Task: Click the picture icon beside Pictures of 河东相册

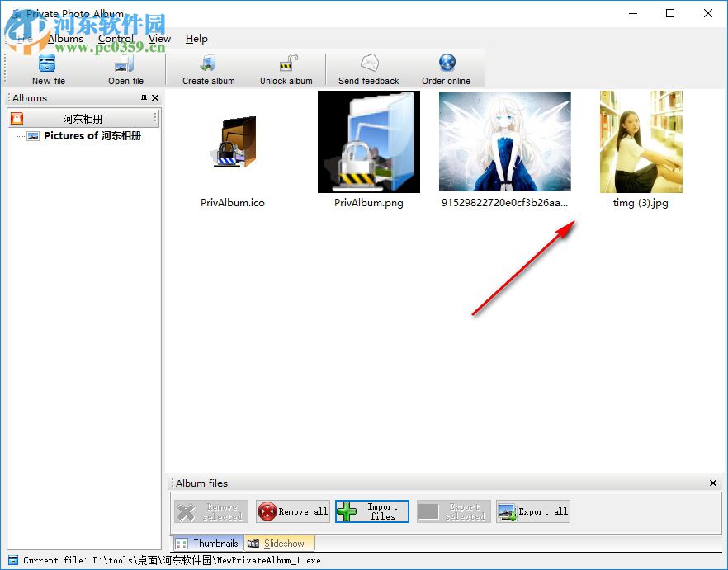Action: [33, 136]
